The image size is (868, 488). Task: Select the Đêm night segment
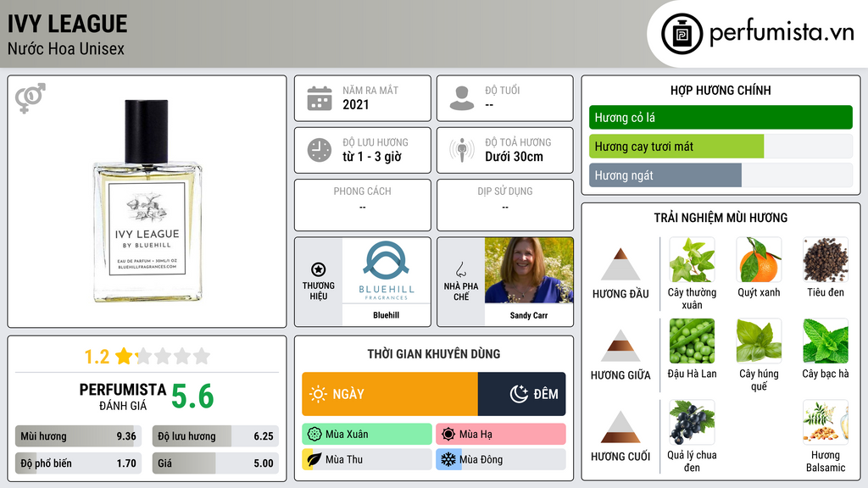pyautogui.click(x=521, y=394)
